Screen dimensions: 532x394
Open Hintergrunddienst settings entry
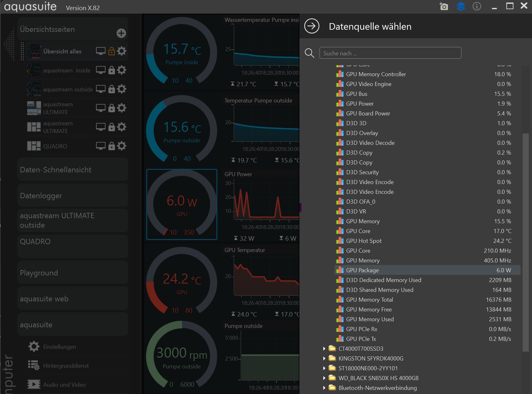pos(66,366)
